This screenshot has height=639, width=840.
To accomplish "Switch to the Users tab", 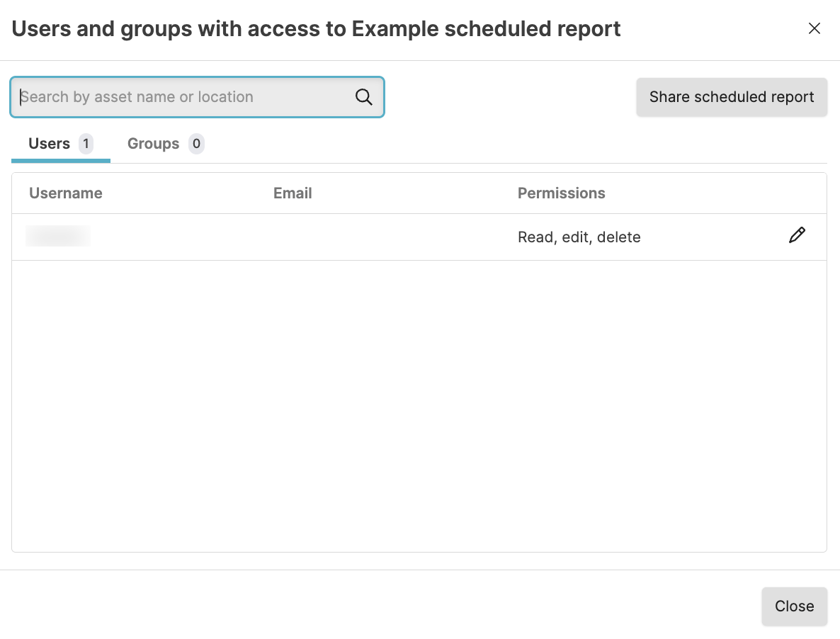I will [50, 144].
